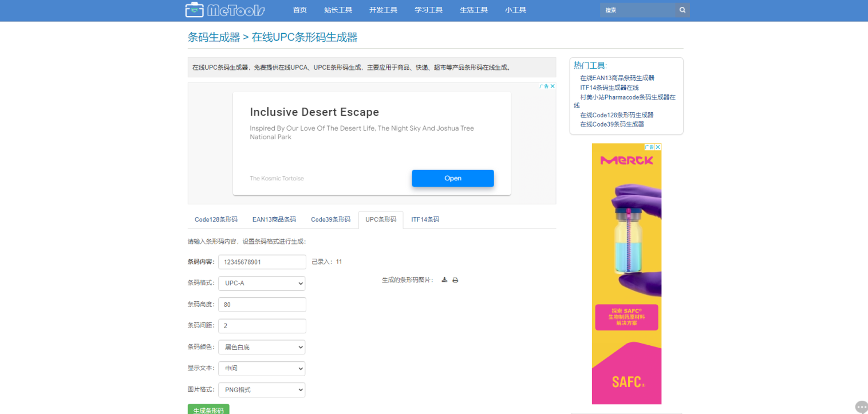
Task: Download the generated barcode image
Action: [444, 280]
